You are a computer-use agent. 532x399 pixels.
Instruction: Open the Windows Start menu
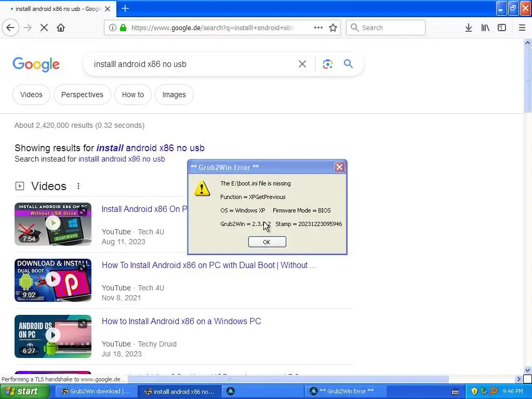pyautogui.click(x=24, y=391)
